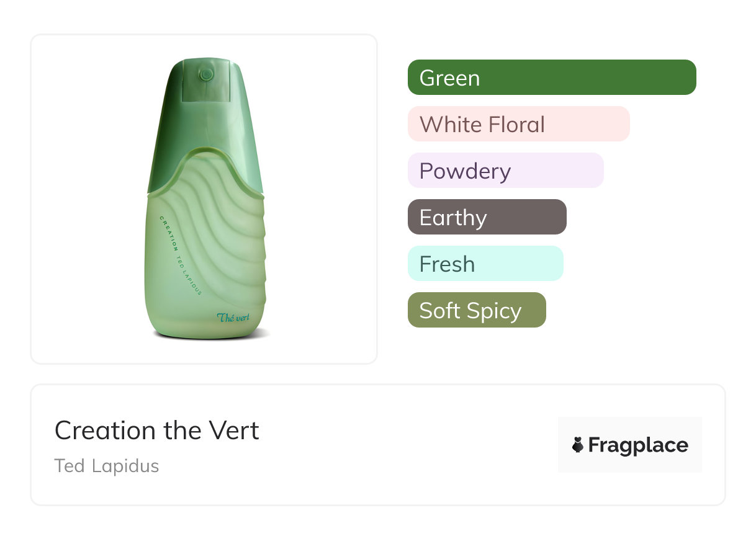Click the Fresh accord bar

485,264
